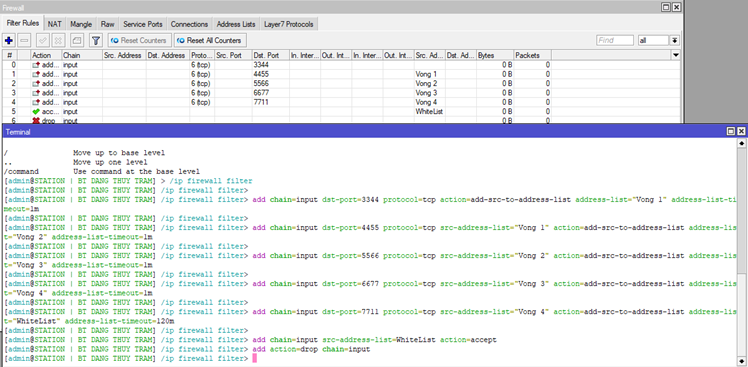Click the Reset All Counters button
Image resolution: width=748 pixels, height=367 pixels.
[x=210, y=41]
